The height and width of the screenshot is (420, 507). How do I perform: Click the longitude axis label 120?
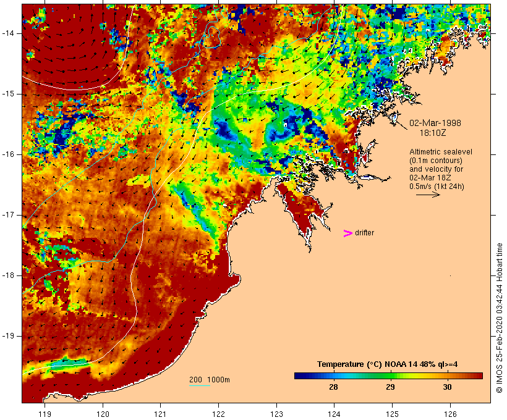[x=103, y=414]
